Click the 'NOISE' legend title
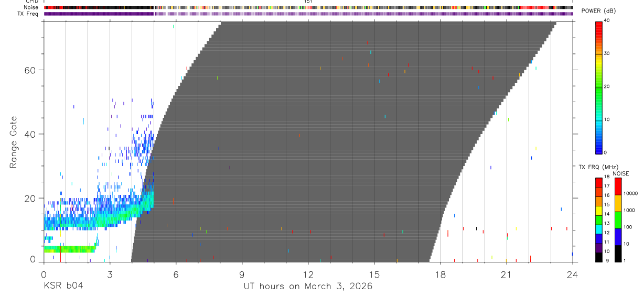This screenshot has width=644, height=297. (x=620, y=173)
